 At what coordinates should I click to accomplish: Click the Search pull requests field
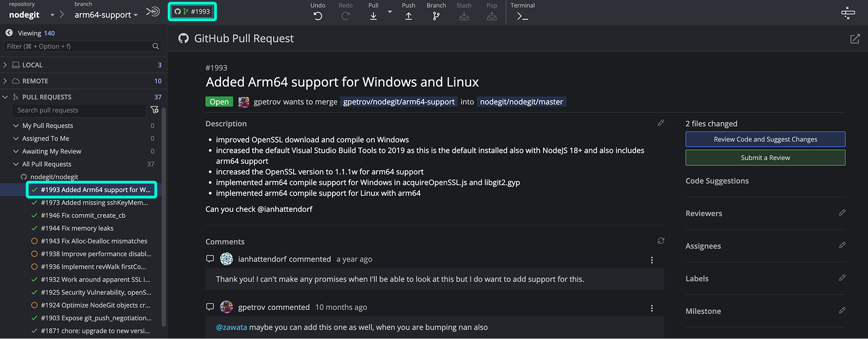pyautogui.click(x=79, y=110)
